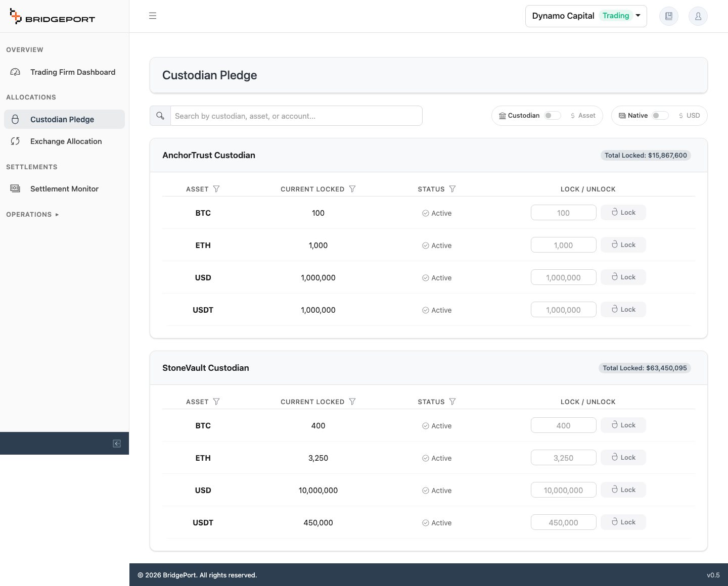Filter AnchorTrust Current Locked column
This screenshot has width=728, height=586.
(x=352, y=189)
